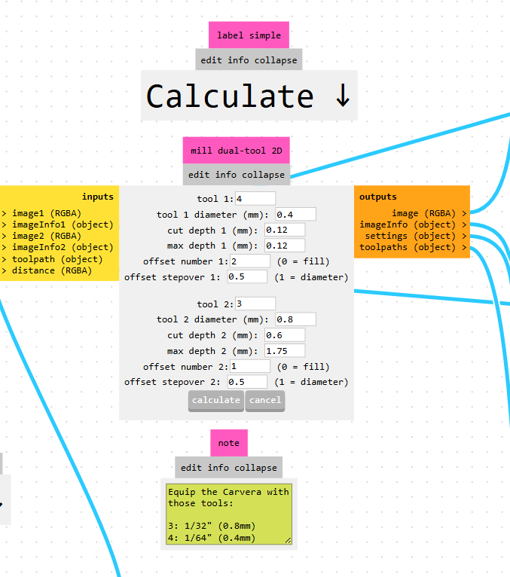Click the 'outputs' header label
The width and height of the screenshot is (510, 577).
378,197
